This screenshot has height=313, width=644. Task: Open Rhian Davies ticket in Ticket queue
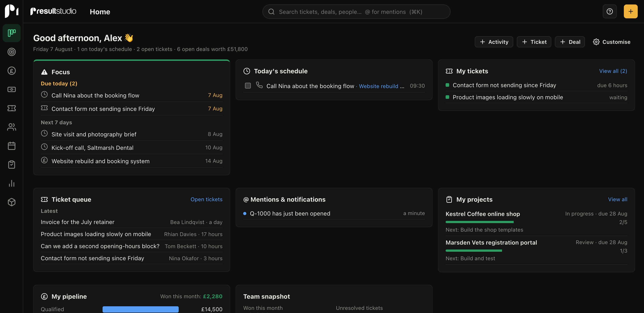pyautogui.click(x=131, y=234)
